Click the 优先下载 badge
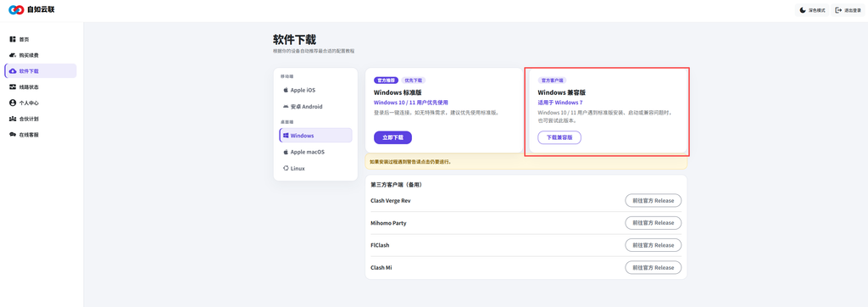The height and width of the screenshot is (307, 868). (413, 81)
